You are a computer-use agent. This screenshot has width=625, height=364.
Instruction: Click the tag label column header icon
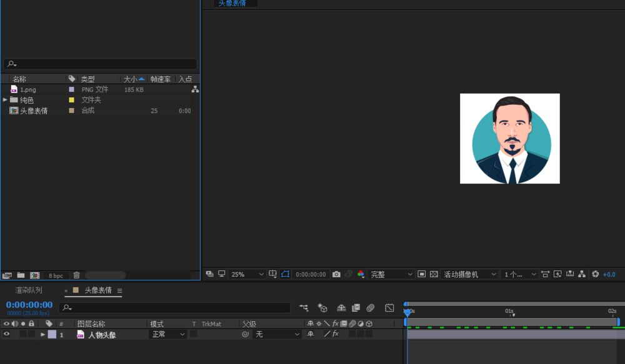[x=49, y=323]
